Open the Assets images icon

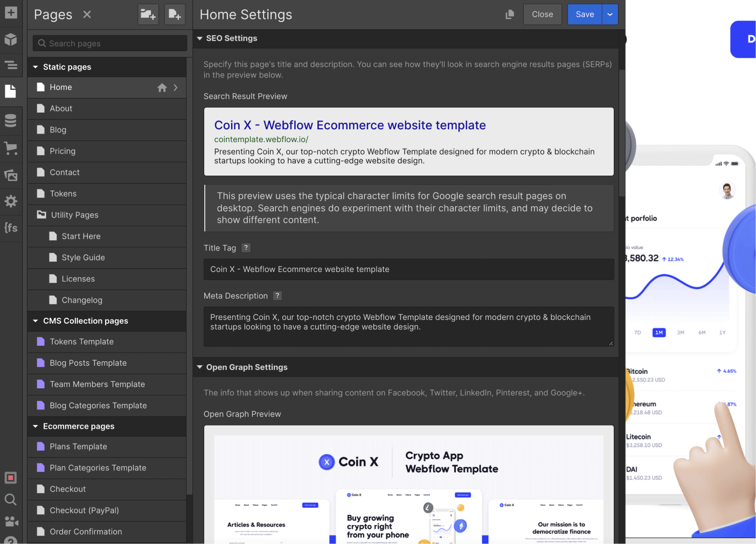[11, 175]
